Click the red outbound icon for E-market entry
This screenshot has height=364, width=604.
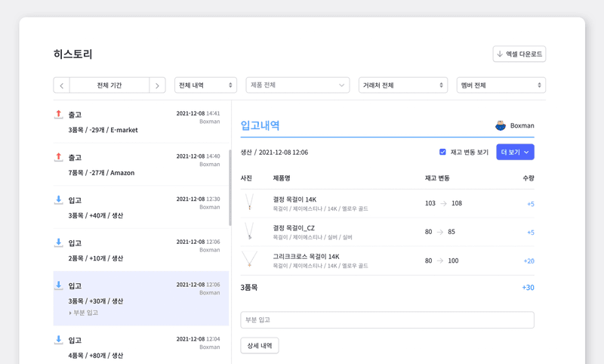(x=59, y=115)
